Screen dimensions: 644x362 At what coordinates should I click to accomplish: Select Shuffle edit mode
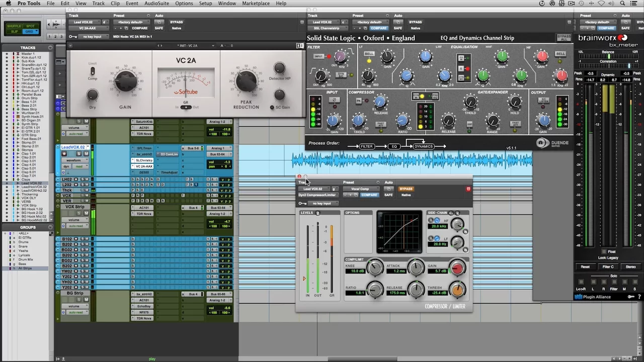coord(14,26)
